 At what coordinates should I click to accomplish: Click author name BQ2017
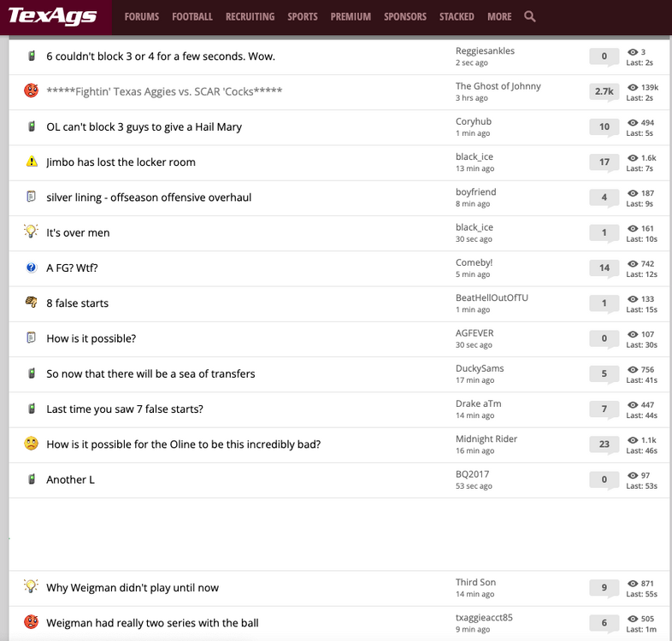coord(472,473)
